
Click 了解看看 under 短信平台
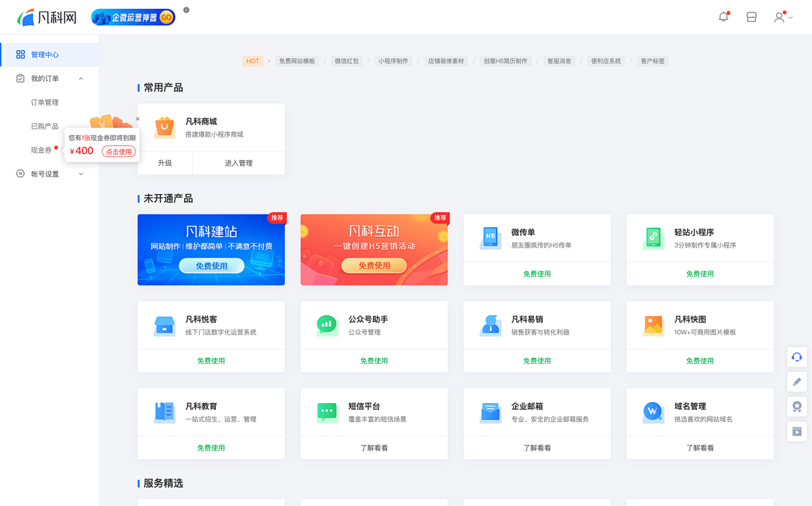pos(374,448)
